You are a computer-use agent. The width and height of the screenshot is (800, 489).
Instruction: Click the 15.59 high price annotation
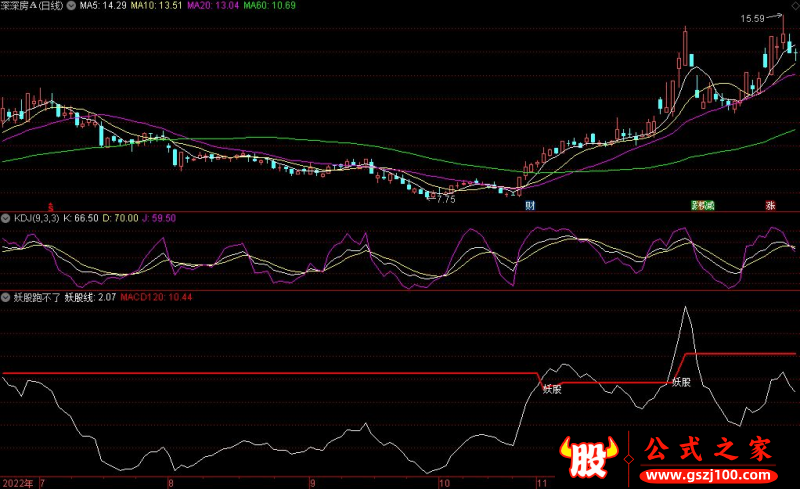pyautogui.click(x=753, y=19)
